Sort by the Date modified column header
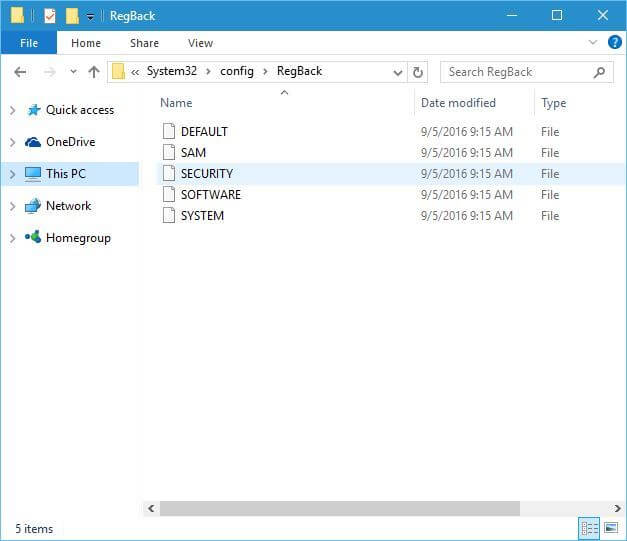This screenshot has height=541, width=627. (x=458, y=103)
